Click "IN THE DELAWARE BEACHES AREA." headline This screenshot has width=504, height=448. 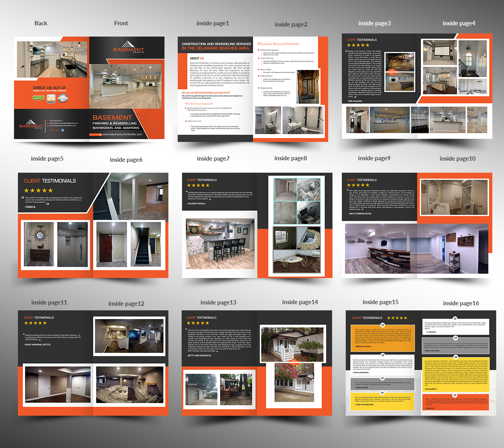click(x=216, y=49)
